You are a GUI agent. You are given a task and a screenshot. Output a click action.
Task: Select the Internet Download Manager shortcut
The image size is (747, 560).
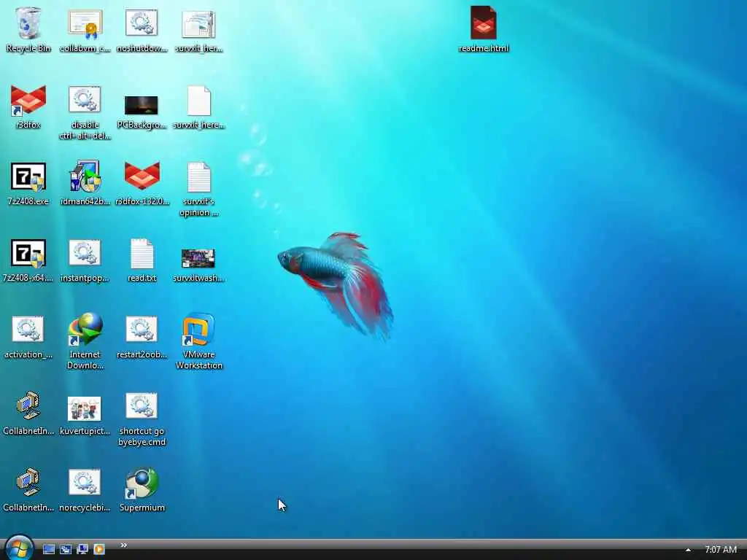(85, 341)
